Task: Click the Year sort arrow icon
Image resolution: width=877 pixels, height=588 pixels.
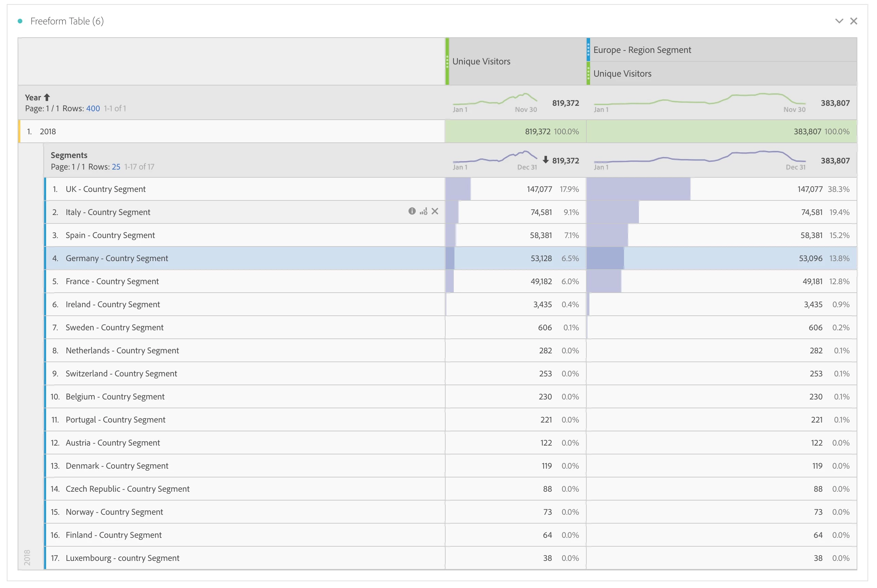Action: pyautogui.click(x=47, y=98)
